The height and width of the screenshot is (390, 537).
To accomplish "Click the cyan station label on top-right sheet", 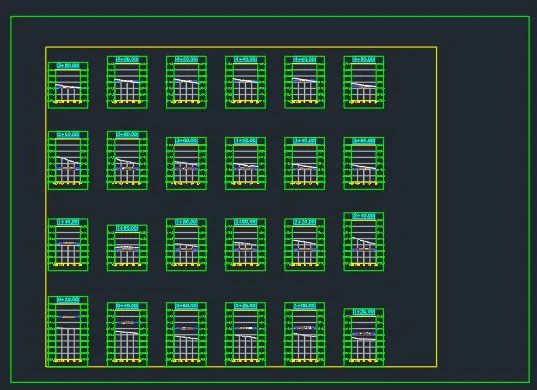I will point(364,60).
